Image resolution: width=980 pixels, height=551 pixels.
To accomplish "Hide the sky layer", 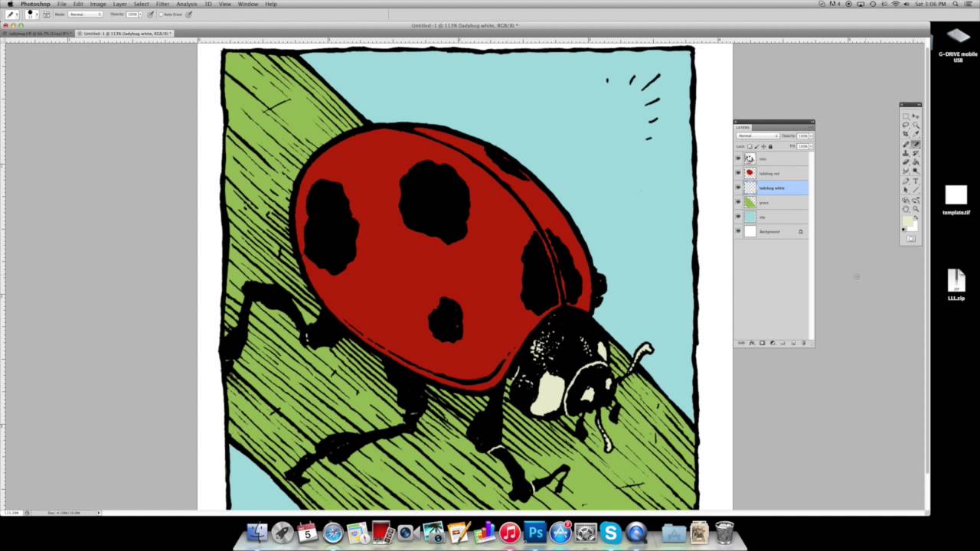I will coord(738,217).
